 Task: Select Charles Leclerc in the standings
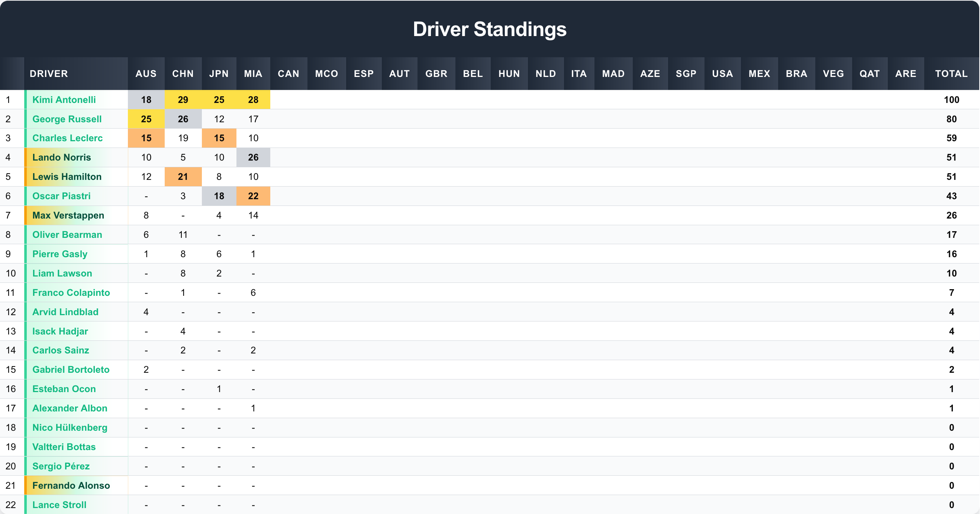coord(67,138)
